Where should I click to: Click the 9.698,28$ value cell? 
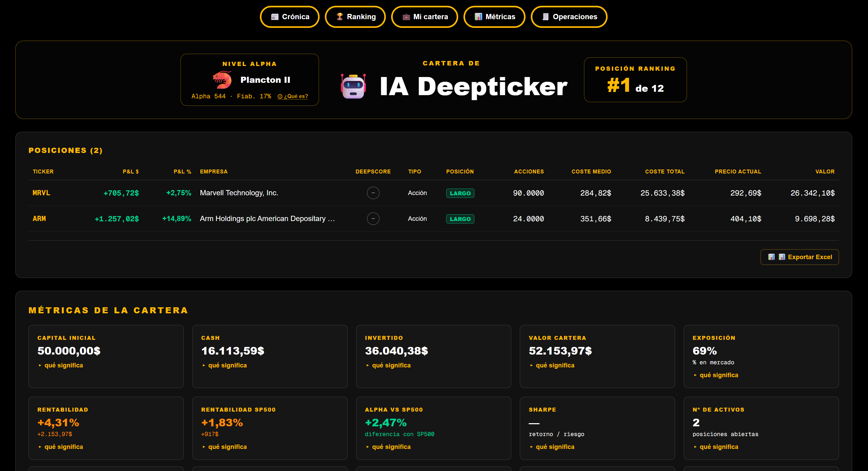click(815, 219)
